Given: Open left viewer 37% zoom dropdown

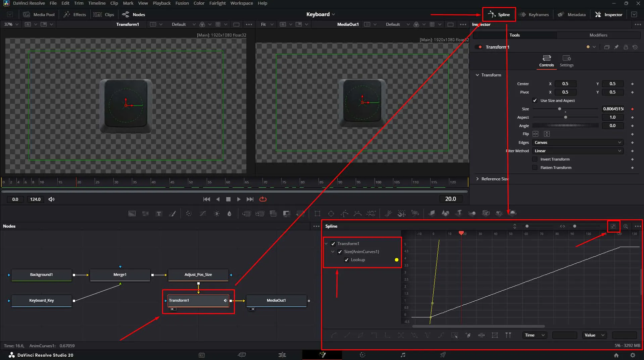Looking at the screenshot, I should coord(11,24).
